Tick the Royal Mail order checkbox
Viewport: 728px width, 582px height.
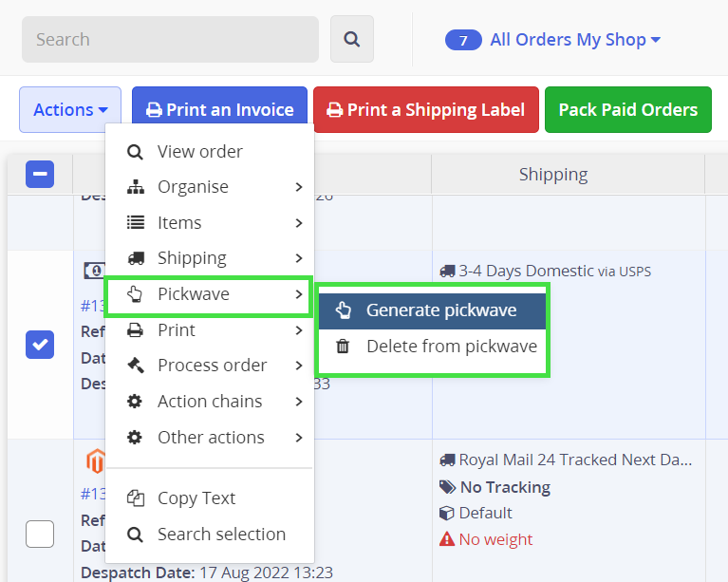coord(40,535)
